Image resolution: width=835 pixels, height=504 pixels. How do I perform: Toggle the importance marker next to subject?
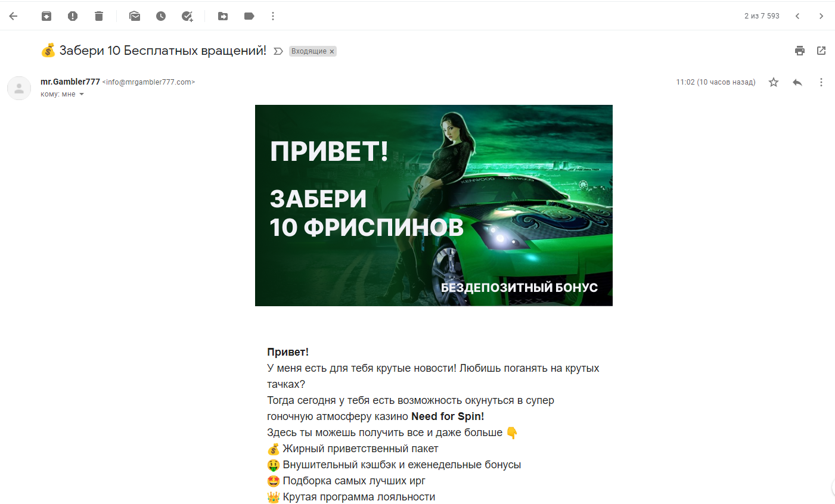tap(278, 51)
